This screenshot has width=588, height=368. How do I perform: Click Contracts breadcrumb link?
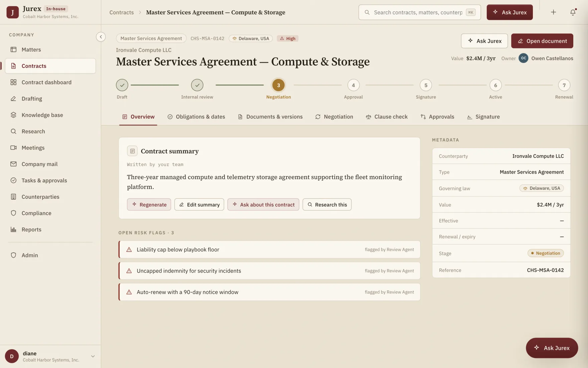tap(122, 12)
